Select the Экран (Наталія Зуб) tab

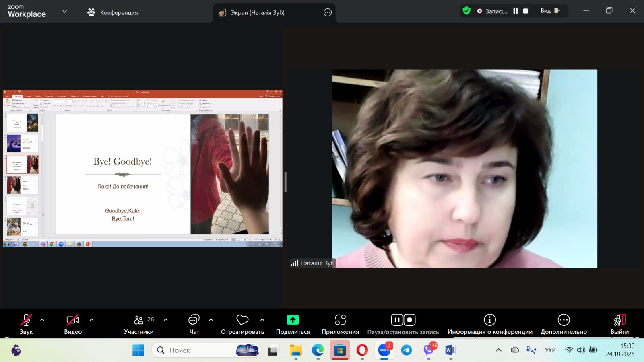click(x=258, y=12)
